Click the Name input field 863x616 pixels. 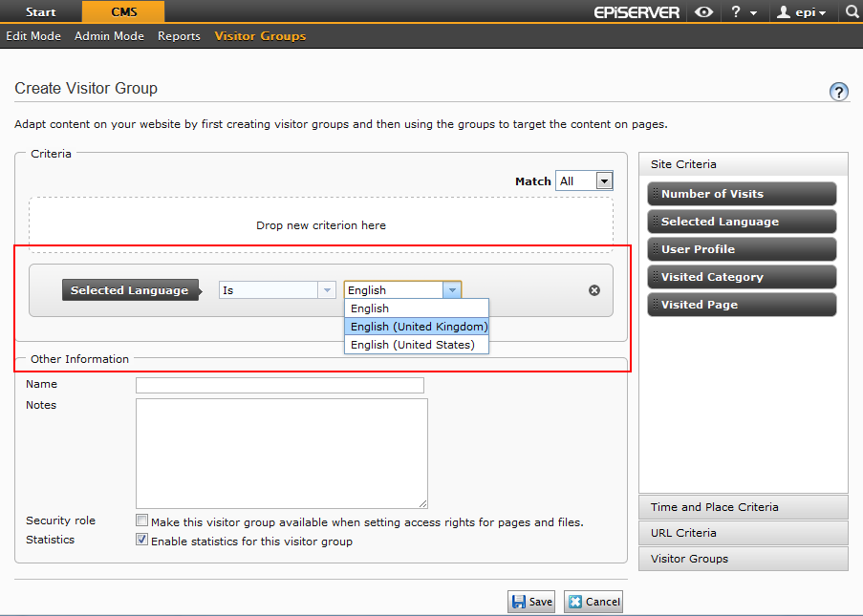279,385
